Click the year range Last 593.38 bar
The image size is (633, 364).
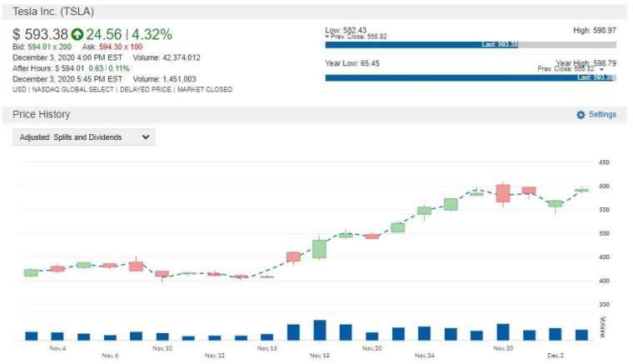[470, 77]
